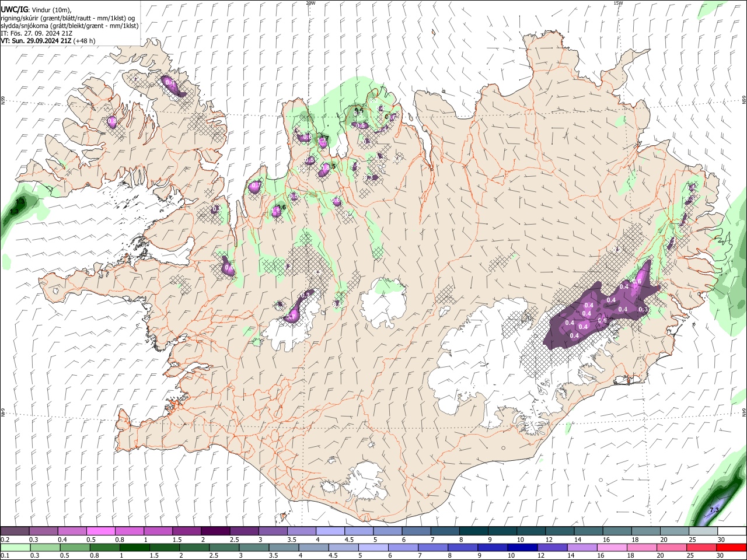Click the deep blue 10 swatch in the lower legend

point(522,547)
